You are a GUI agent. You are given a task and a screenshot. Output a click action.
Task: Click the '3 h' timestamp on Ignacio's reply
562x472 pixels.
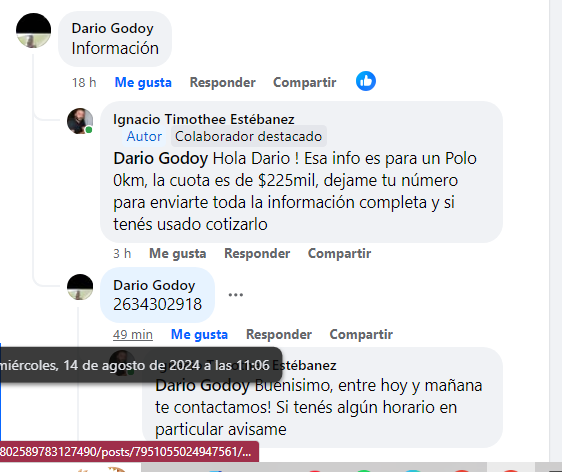coord(122,253)
